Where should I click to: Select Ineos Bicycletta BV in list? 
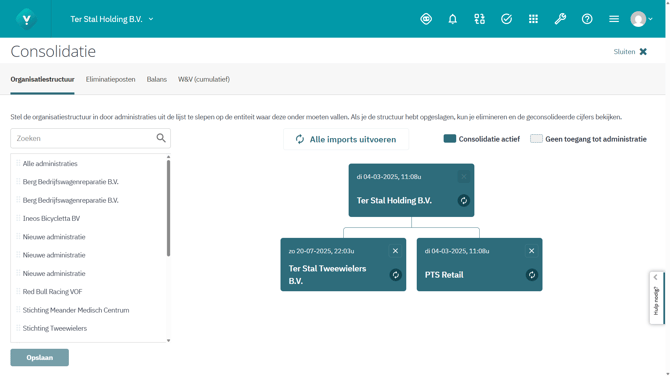coord(51,218)
